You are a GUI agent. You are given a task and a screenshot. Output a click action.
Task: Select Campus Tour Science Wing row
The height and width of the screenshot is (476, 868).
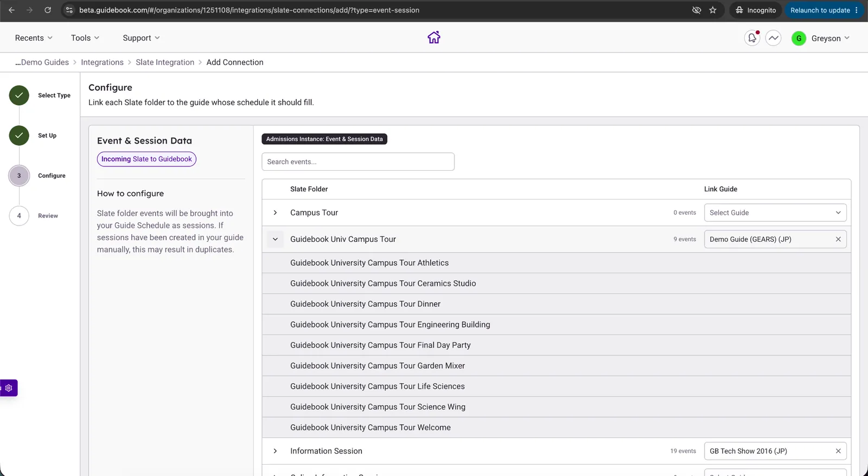point(556,407)
